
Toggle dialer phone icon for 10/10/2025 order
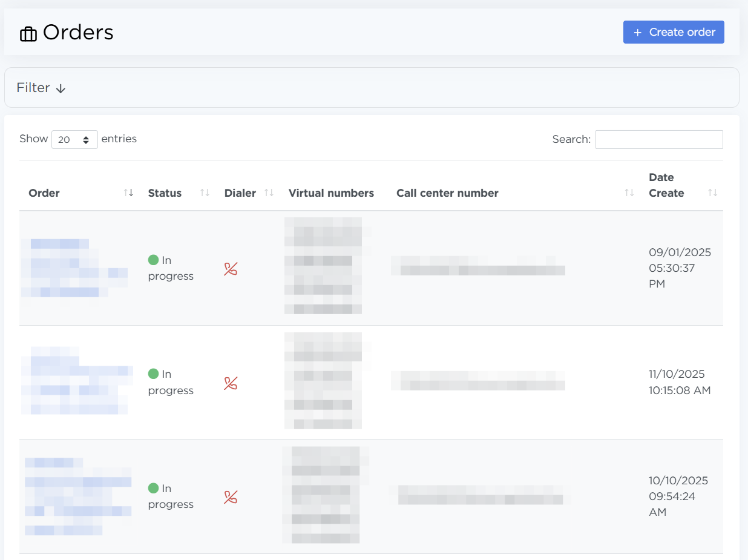pos(231,497)
